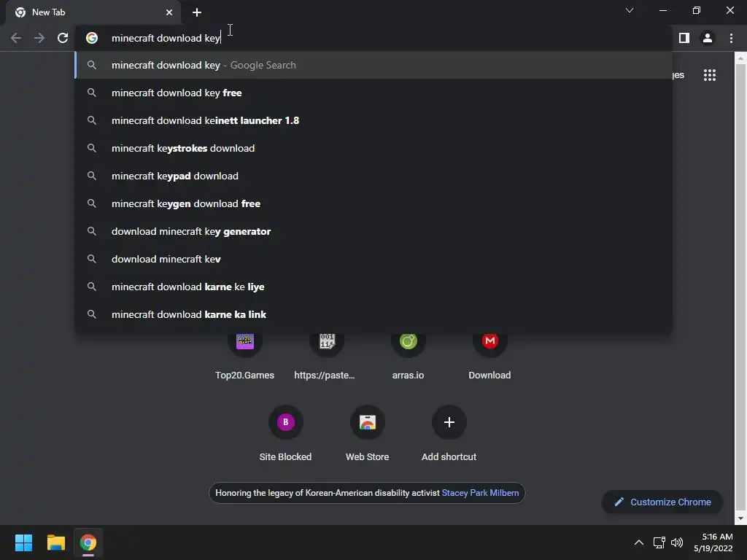Open the Site Blocked shortcut
747x560 pixels.
coord(285,433)
